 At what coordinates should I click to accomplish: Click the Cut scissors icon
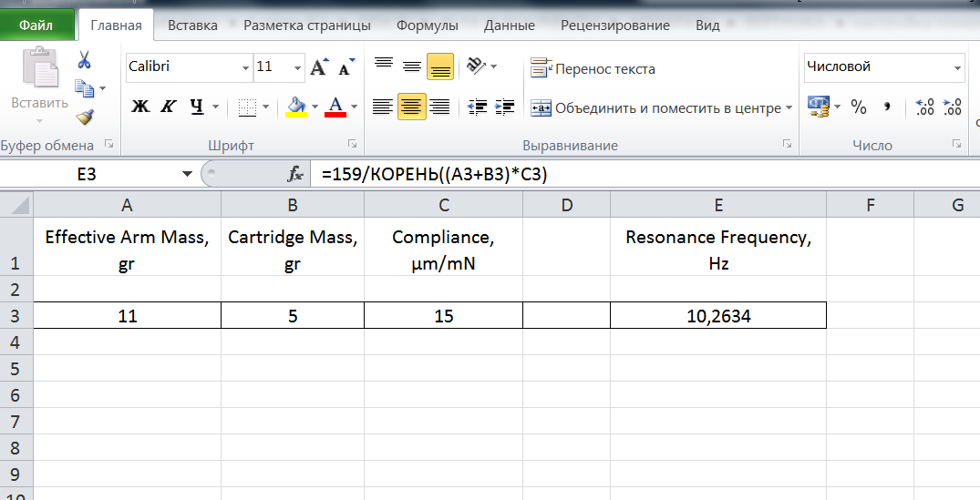pos(85,60)
